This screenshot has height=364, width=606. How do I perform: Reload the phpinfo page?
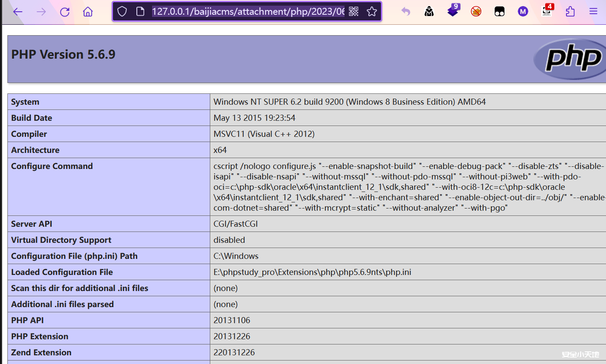[x=65, y=12]
